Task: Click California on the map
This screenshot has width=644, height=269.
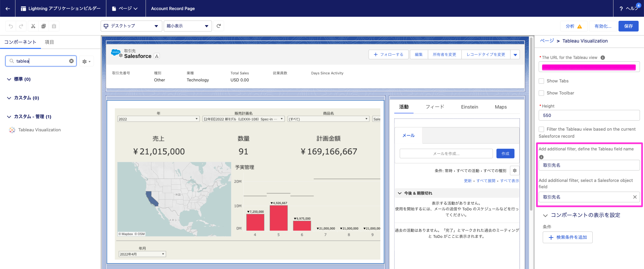Action: [152, 198]
